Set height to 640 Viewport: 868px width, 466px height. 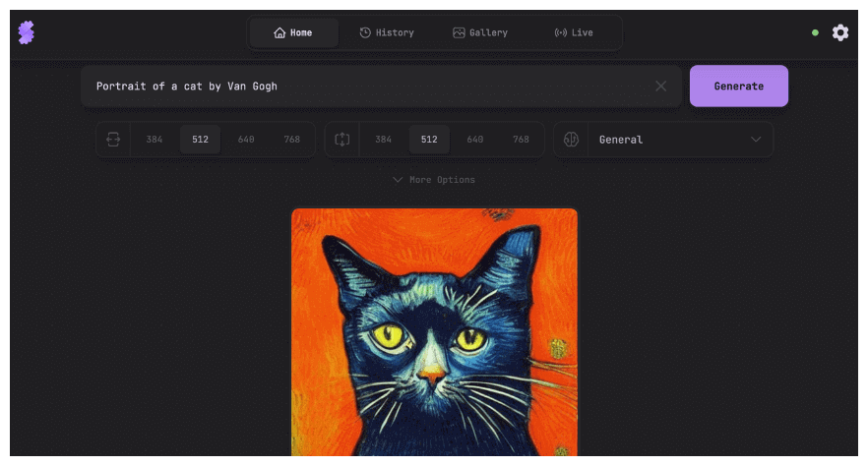click(474, 140)
